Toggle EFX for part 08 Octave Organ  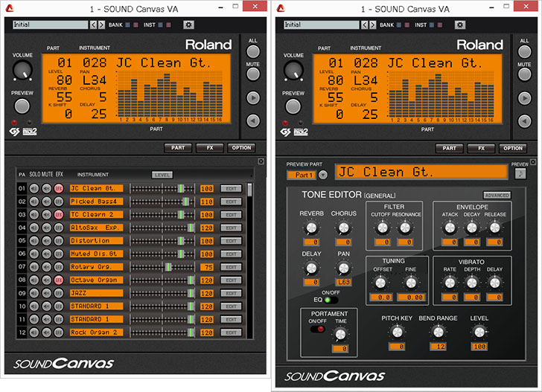[x=59, y=280]
